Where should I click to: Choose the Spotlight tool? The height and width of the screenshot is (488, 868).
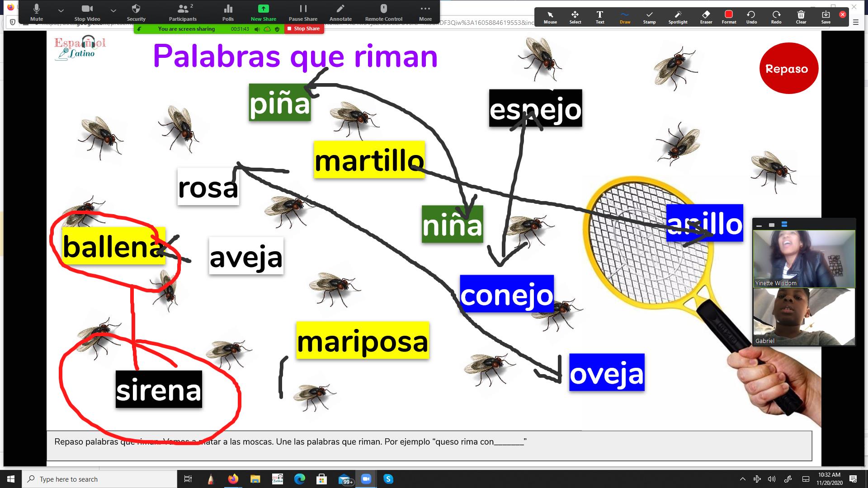[x=678, y=17]
